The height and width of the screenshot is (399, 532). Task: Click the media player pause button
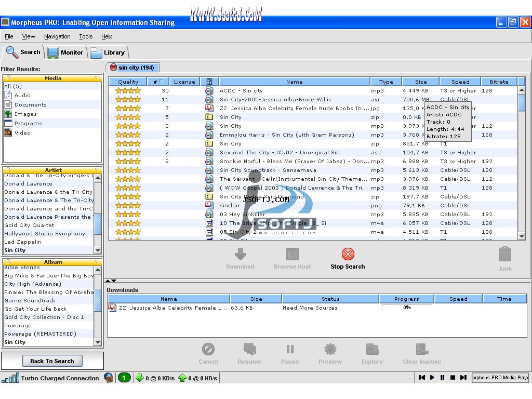(x=443, y=377)
